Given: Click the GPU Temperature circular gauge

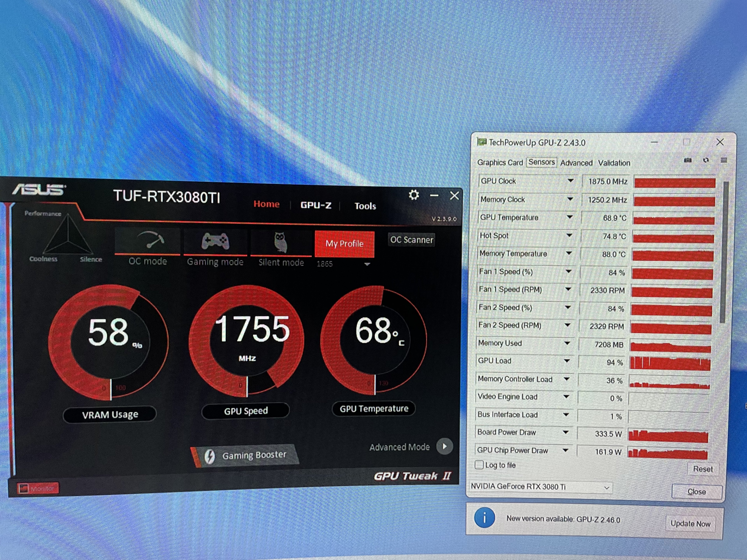Looking at the screenshot, I should (x=374, y=340).
